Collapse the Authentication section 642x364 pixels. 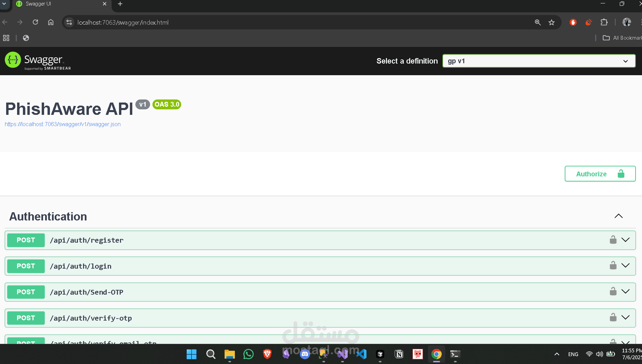[x=618, y=216]
